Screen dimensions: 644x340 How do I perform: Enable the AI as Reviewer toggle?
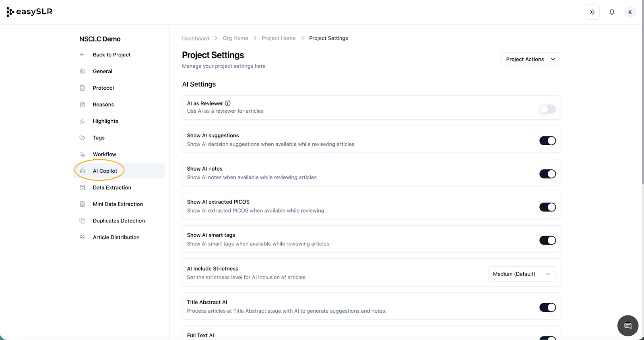(x=547, y=109)
